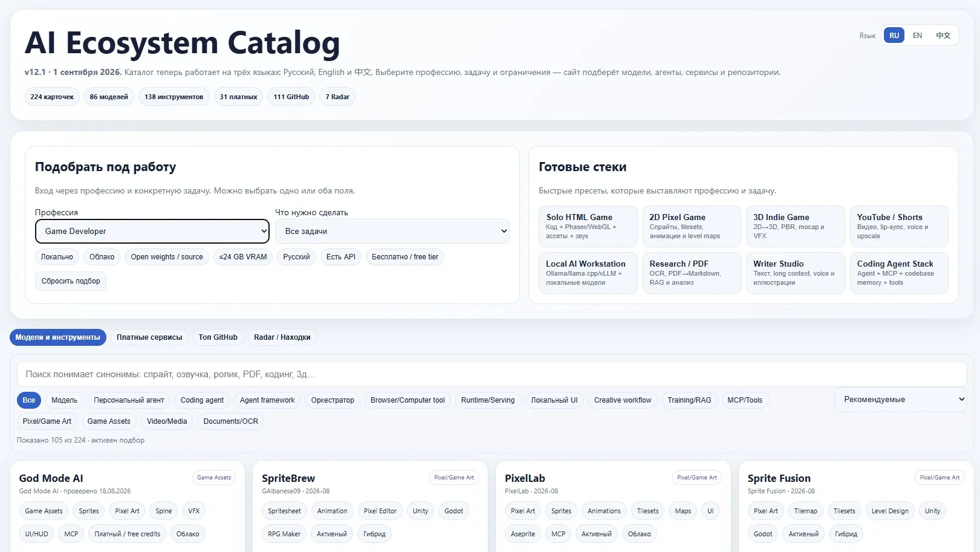Viewport: 980px width, 552px height.
Task: Apply the 2D Pixel Game preset
Action: coord(692,226)
